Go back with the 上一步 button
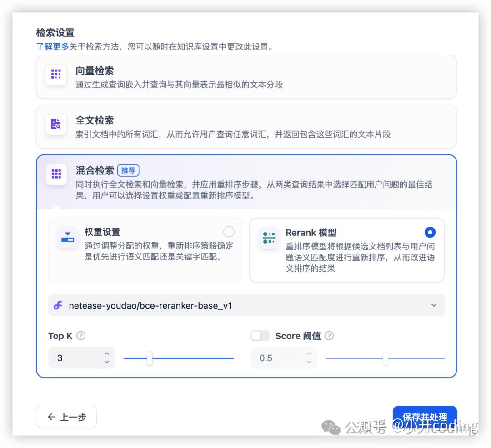The image size is (491, 448). [x=66, y=417]
